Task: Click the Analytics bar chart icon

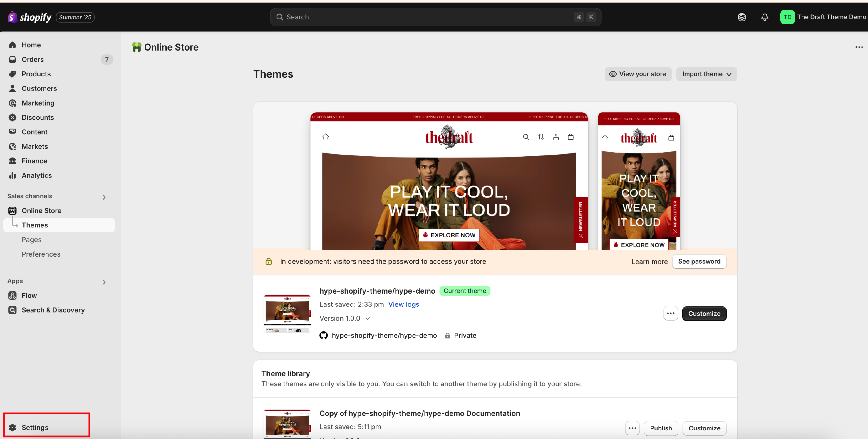Action: click(12, 175)
